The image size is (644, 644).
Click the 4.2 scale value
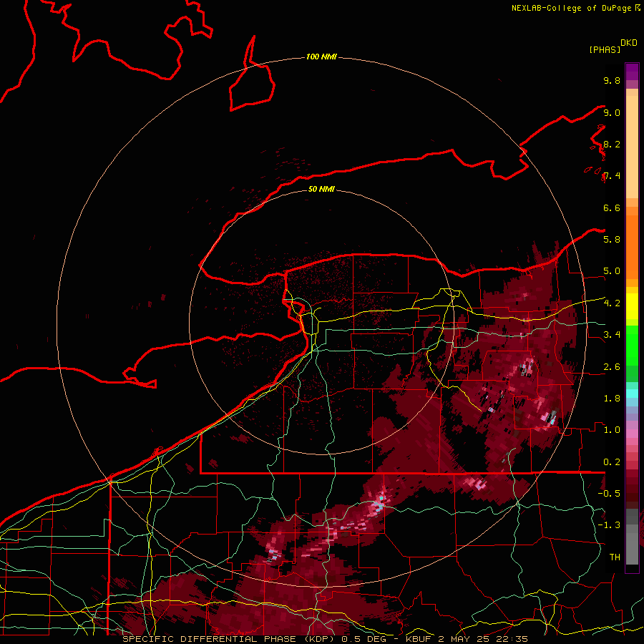tap(612, 303)
